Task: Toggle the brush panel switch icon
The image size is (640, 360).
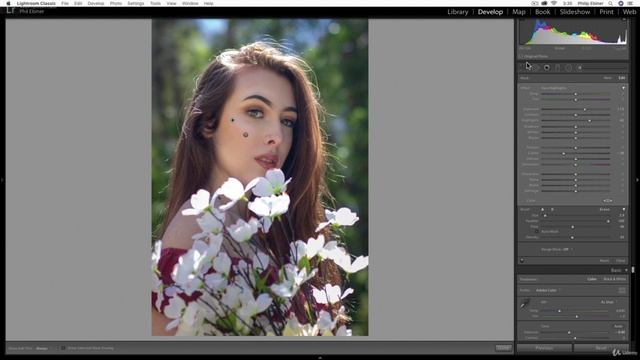Action: tap(522, 260)
